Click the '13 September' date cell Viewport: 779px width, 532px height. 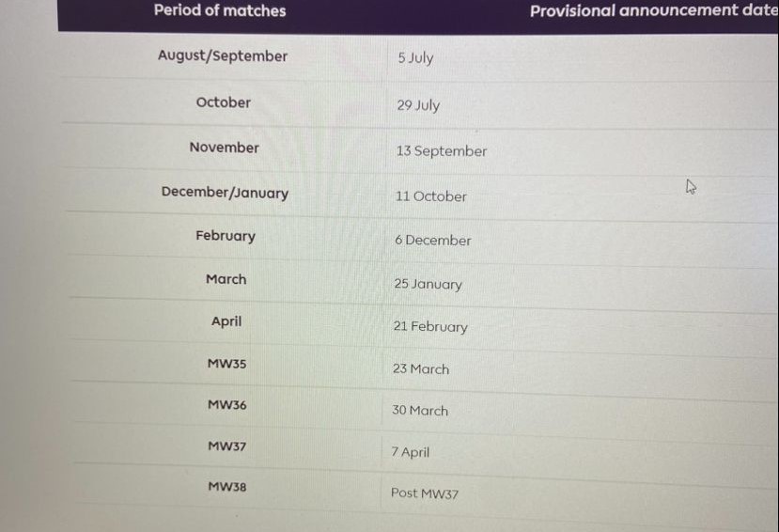[x=441, y=151]
